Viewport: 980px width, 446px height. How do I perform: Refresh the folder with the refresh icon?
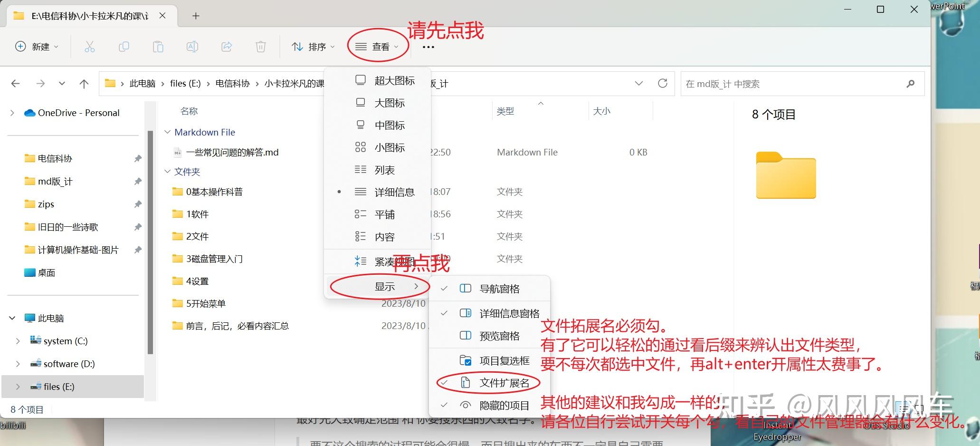click(x=663, y=83)
